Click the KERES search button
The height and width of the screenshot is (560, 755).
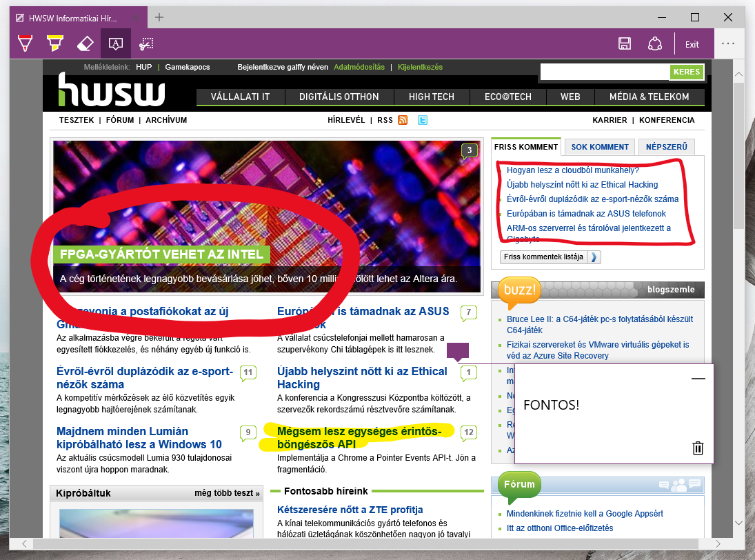pos(686,72)
